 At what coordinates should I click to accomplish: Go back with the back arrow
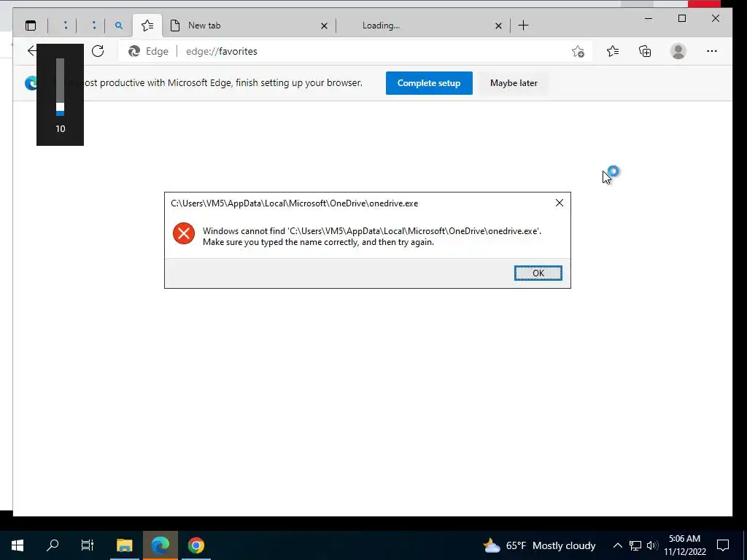coord(31,51)
